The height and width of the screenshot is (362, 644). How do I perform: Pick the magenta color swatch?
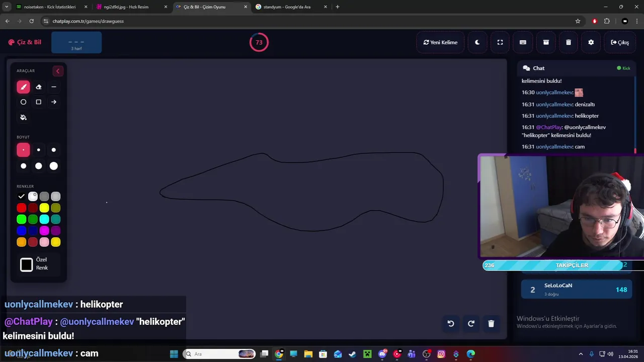44,231
